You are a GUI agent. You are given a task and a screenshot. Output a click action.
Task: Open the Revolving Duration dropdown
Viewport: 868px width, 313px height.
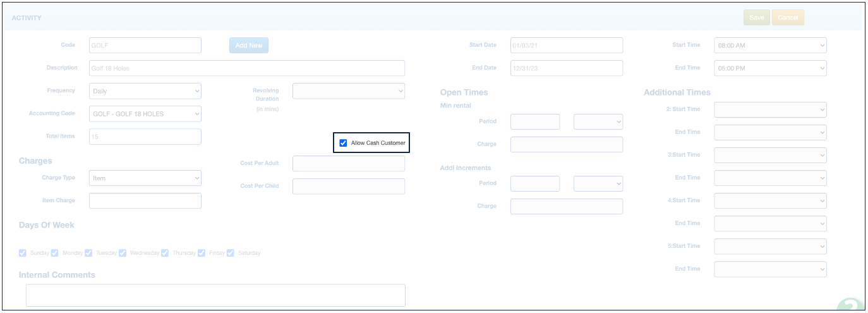click(x=348, y=91)
